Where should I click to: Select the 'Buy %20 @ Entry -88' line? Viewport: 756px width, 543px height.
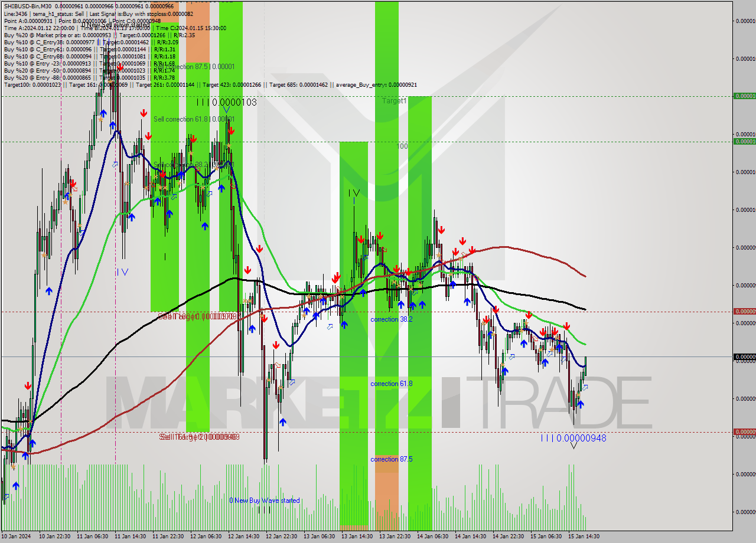(89, 77)
